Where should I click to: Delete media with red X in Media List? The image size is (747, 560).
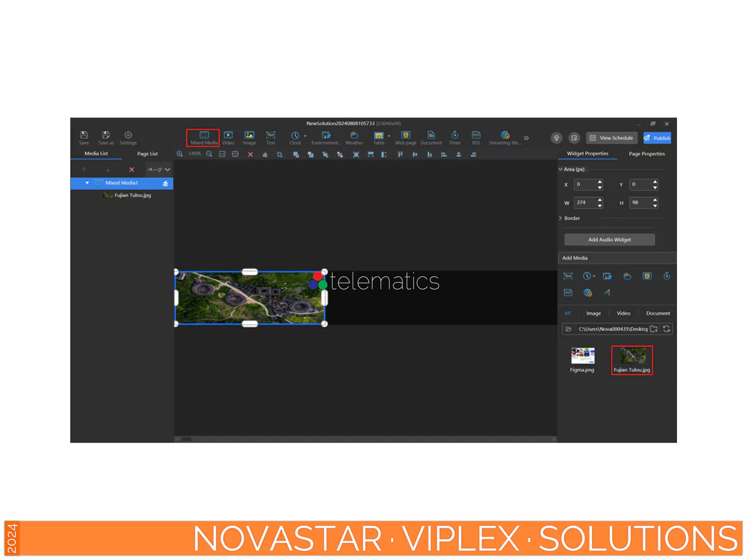coord(132,170)
